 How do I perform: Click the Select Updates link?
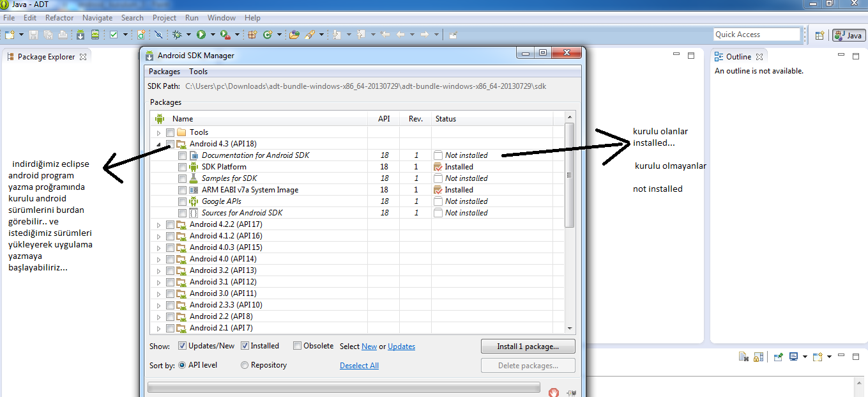pos(401,346)
